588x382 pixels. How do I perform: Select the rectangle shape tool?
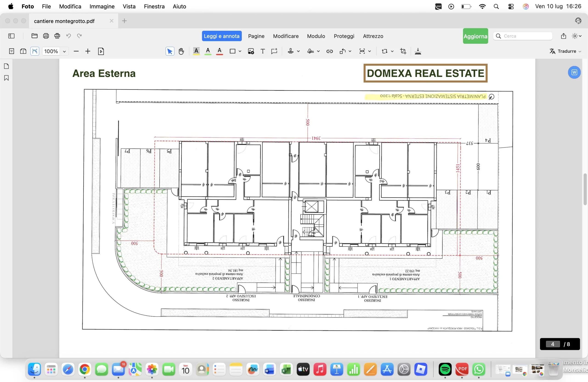click(232, 51)
